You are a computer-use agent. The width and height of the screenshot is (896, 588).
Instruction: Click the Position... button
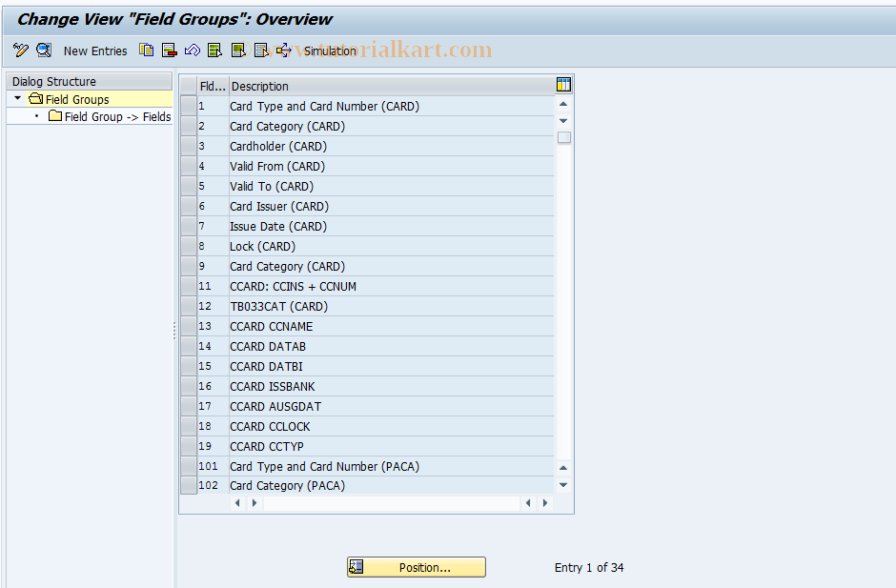[x=417, y=566]
